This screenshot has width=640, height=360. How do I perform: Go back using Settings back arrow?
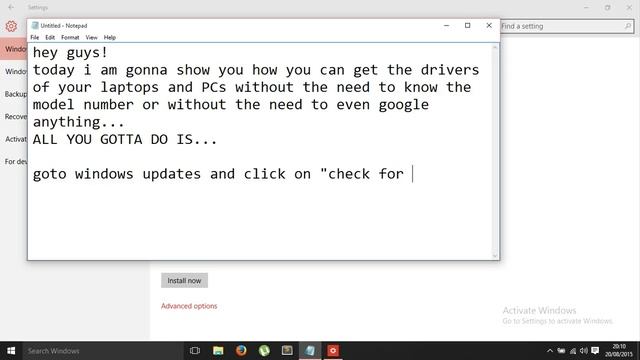11,7
